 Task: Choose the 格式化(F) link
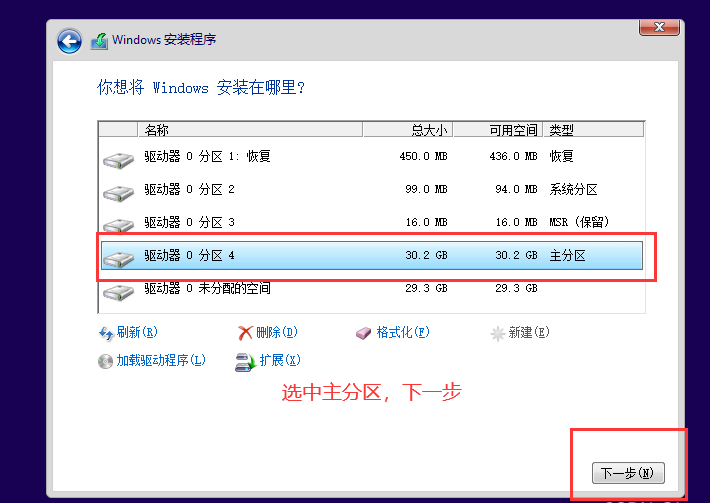(403, 332)
